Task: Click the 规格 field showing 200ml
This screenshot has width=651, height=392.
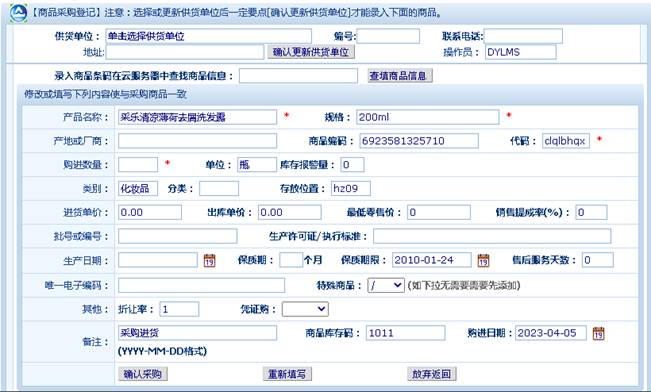Action: point(428,117)
